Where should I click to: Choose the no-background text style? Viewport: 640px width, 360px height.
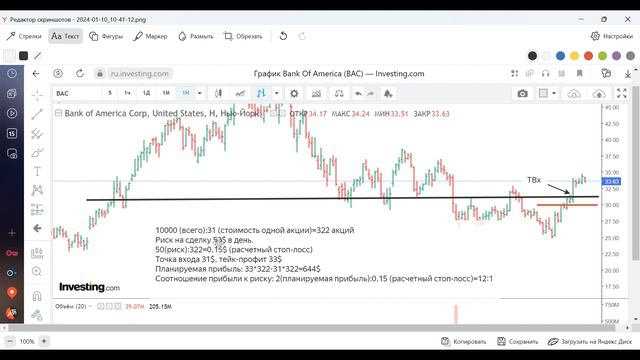click(38, 56)
